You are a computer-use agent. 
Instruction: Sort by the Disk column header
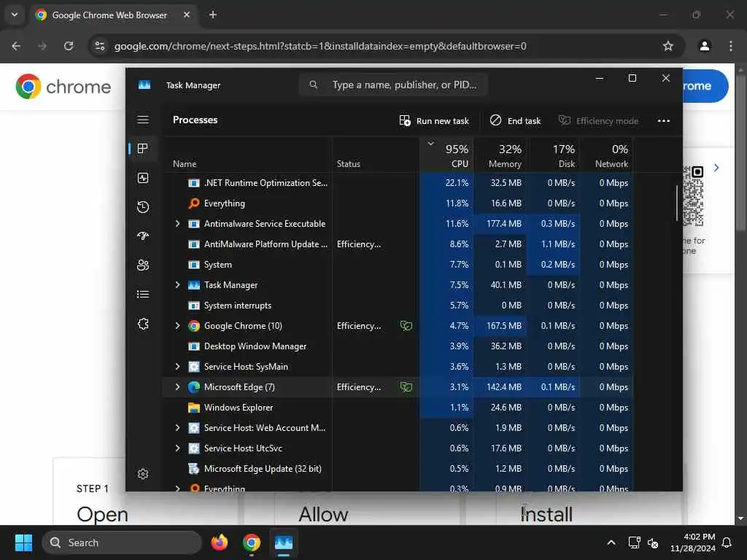pos(554,155)
